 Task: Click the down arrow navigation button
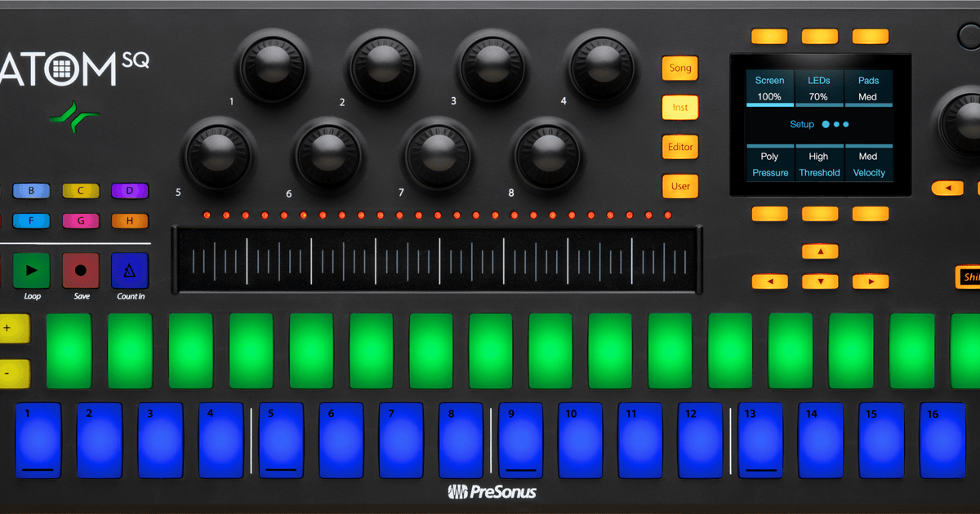click(820, 281)
